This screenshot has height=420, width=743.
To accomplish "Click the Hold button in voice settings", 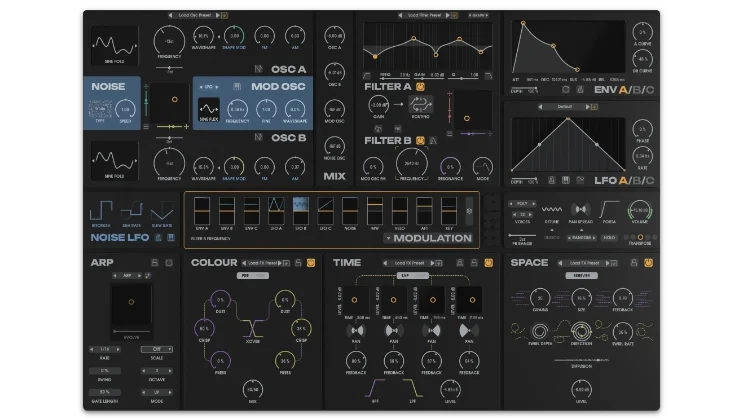I will [x=608, y=238].
